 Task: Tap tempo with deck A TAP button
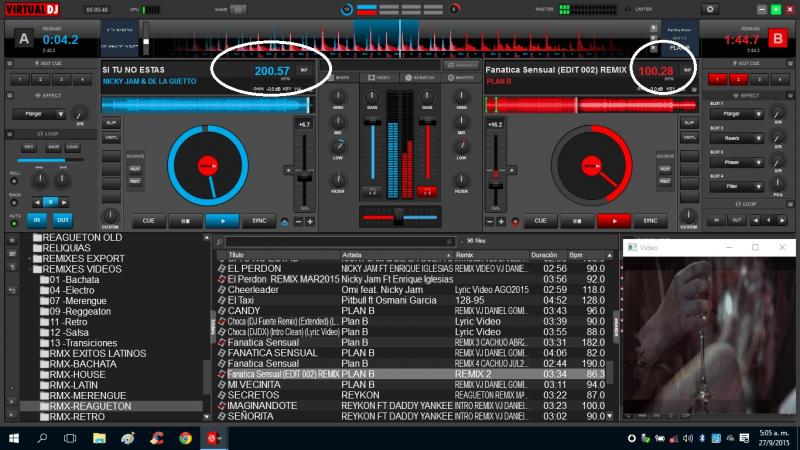coord(305,70)
